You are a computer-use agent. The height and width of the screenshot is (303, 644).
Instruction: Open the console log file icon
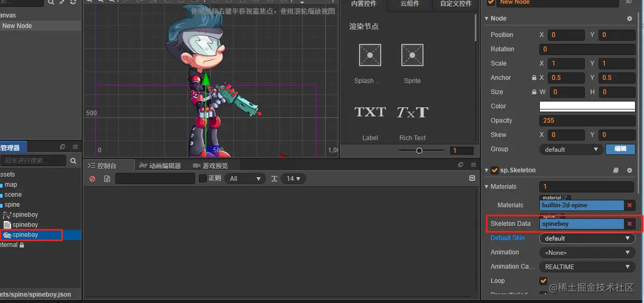(x=107, y=179)
